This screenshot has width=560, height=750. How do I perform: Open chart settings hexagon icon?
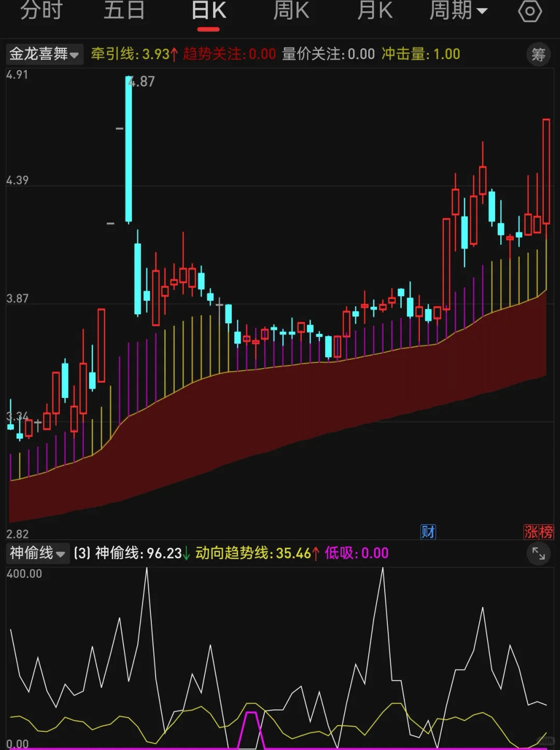[x=530, y=11]
